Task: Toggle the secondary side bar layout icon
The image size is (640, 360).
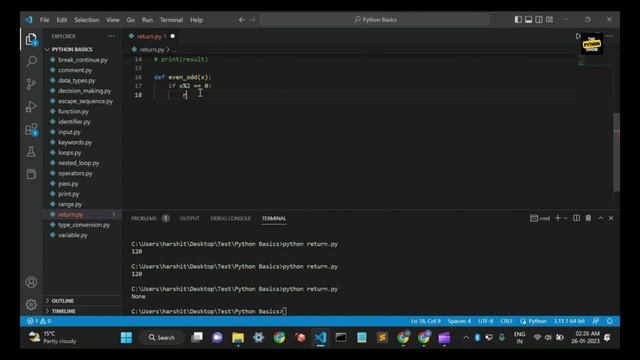Action: (539, 20)
